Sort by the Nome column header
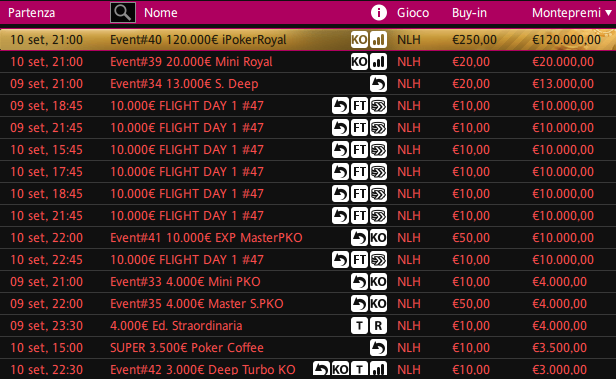This screenshot has width=616, height=379. tap(161, 13)
